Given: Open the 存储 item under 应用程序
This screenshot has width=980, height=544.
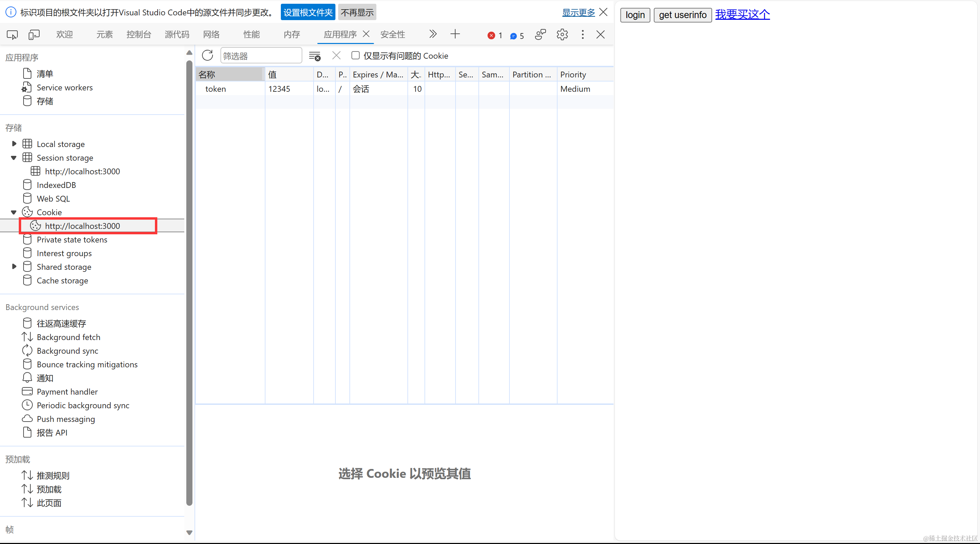Looking at the screenshot, I should pyautogui.click(x=45, y=101).
